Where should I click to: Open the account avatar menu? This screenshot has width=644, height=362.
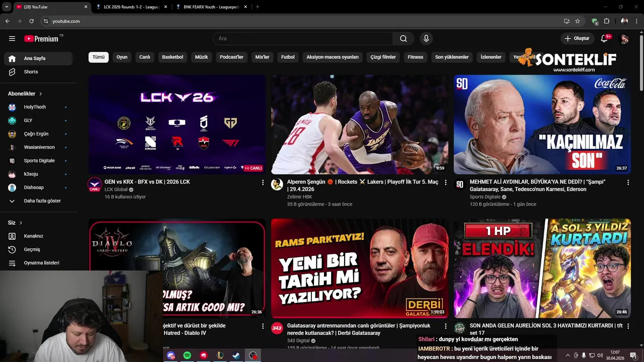point(624,39)
